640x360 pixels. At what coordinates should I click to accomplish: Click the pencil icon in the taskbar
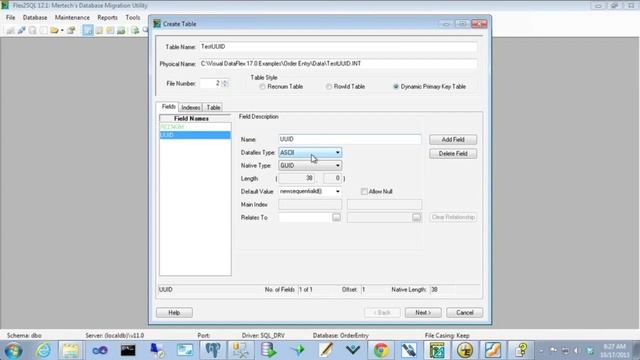click(x=325, y=350)
